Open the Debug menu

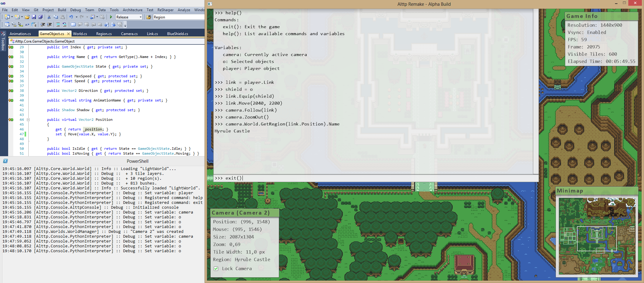[x=75, y=10]
